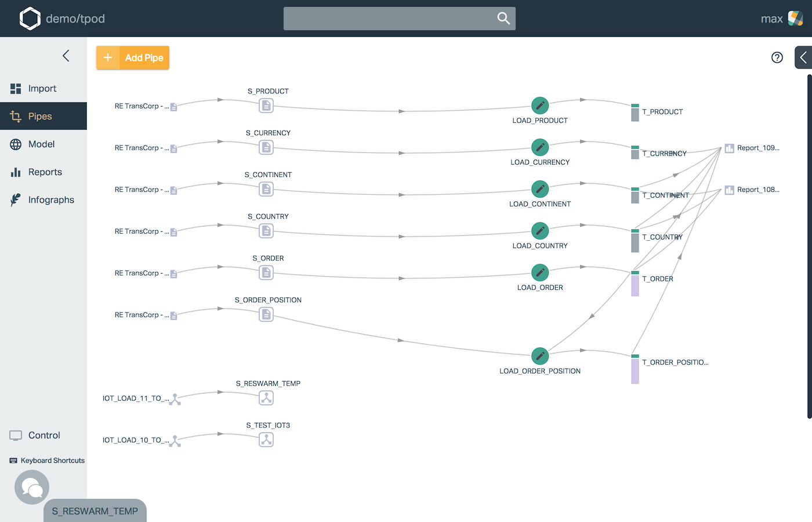
Task: Click the Add Pipe button
Action: (x=132, y=58)
